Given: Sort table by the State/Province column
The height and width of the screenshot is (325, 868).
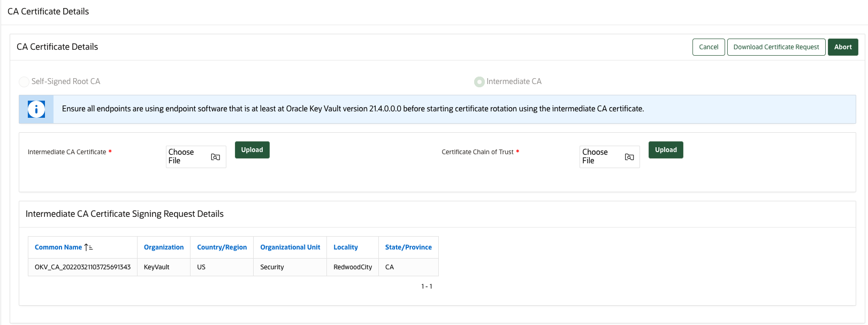Looking at the screenshot, I should pos(408,247).
